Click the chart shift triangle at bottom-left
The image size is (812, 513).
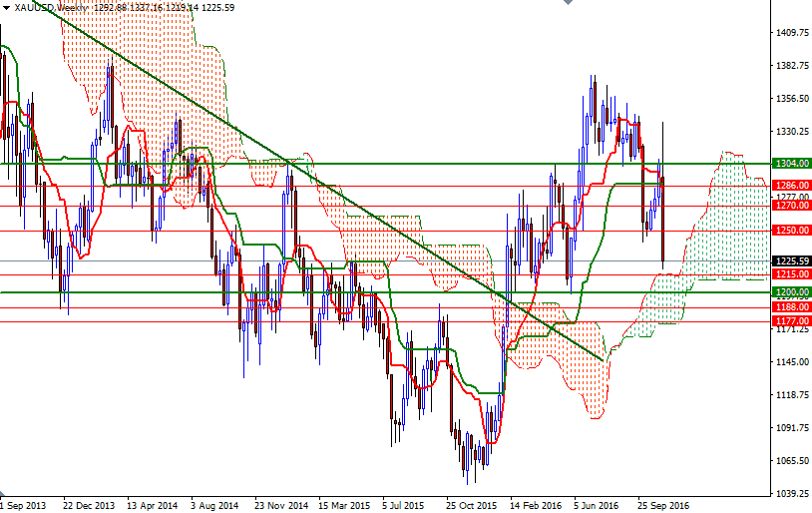coord(5,494)
